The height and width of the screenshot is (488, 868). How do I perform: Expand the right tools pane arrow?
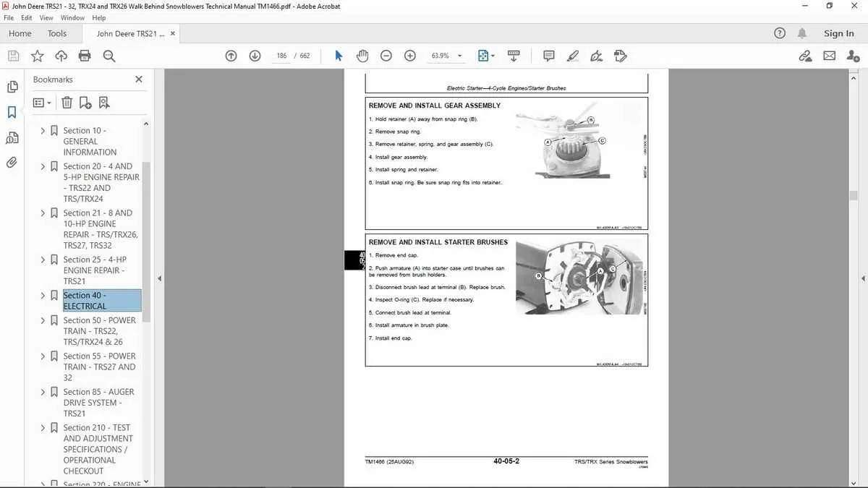[x=863, y=278]
